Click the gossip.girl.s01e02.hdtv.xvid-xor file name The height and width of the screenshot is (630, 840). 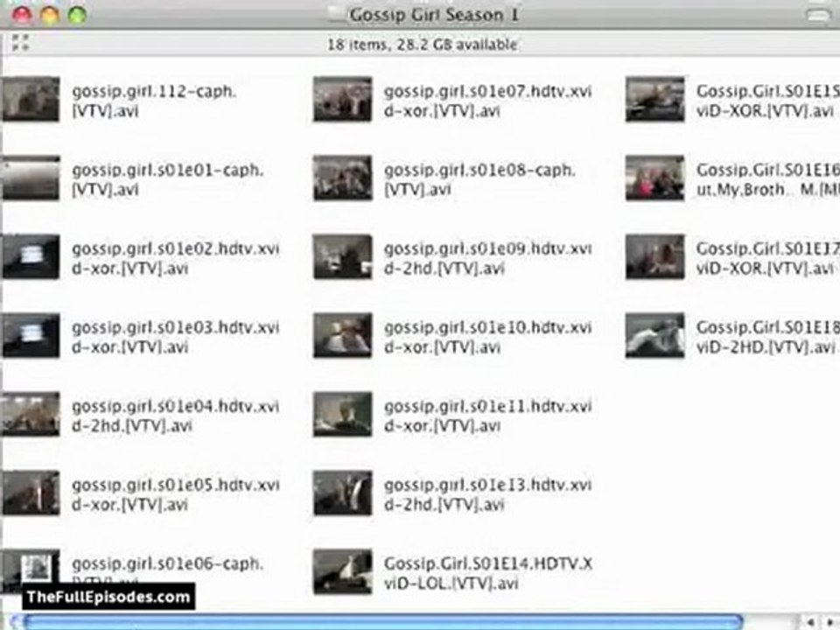click(176, 258)
